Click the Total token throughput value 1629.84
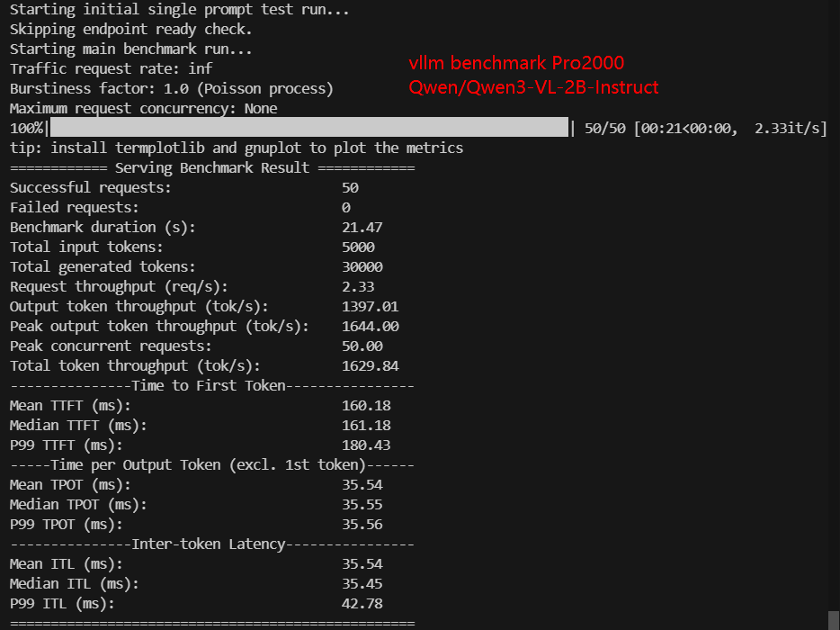 [x=371, y=366]
